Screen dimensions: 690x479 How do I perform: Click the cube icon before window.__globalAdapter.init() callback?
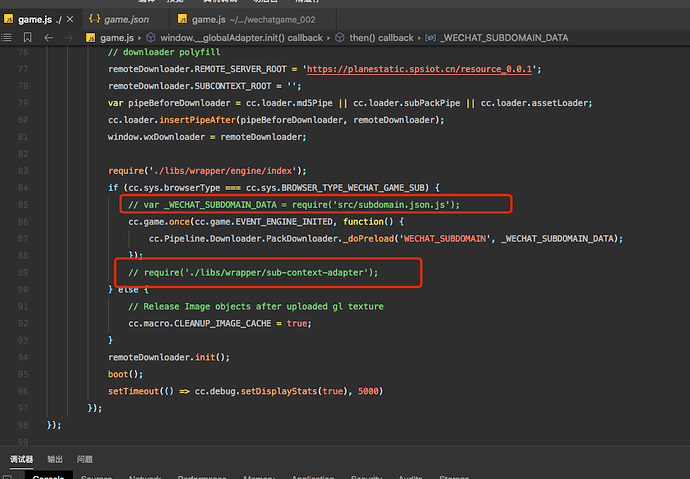[150, 38]
